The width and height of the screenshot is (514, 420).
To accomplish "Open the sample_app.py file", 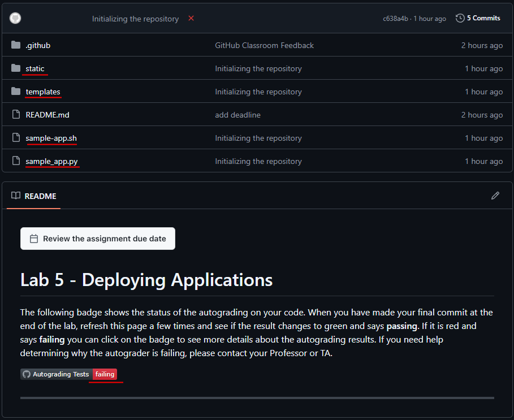I will 52,161.
